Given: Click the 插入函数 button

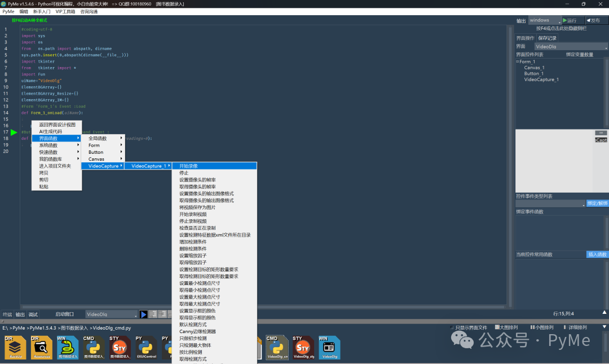Looking at the screenshot, I should tap(597, 255).
